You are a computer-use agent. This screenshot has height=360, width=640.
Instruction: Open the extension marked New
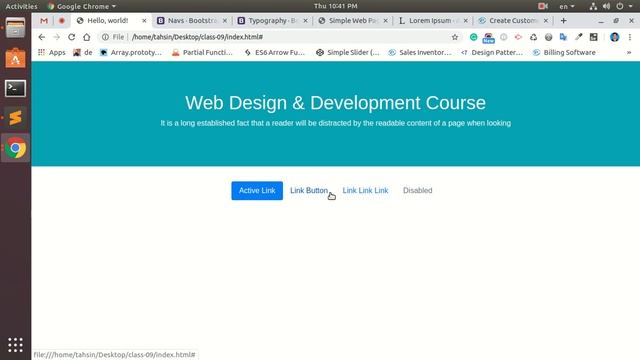pyautogui.click(x=488, y=38)
